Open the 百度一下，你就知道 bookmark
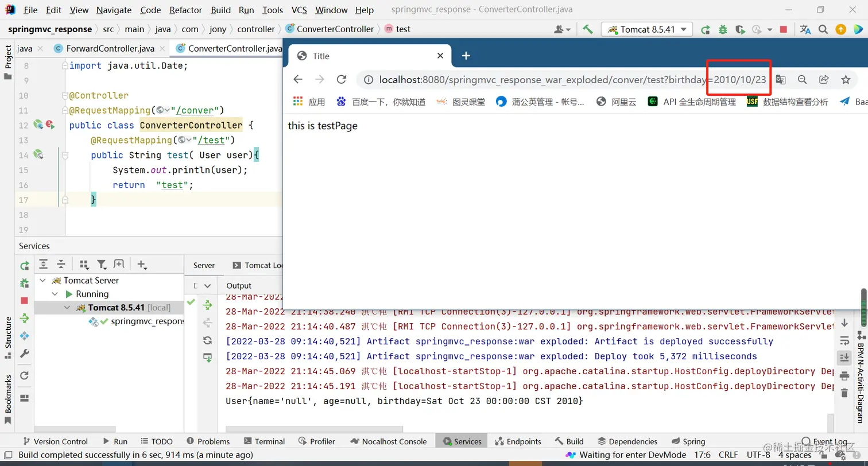868x466 pixels. tap(381, 102)
